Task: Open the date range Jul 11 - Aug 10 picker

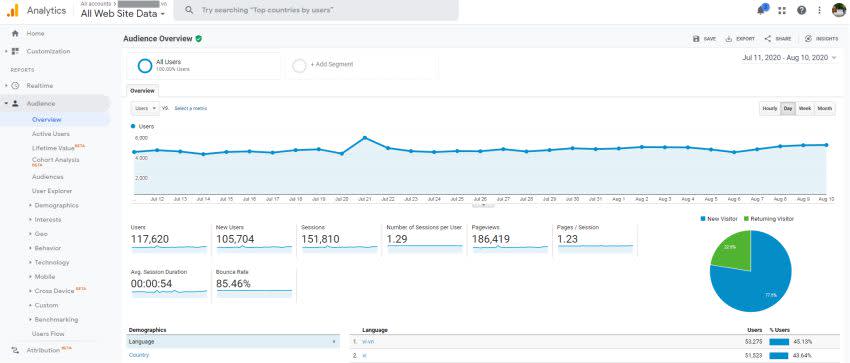Action: pos(789,57)
